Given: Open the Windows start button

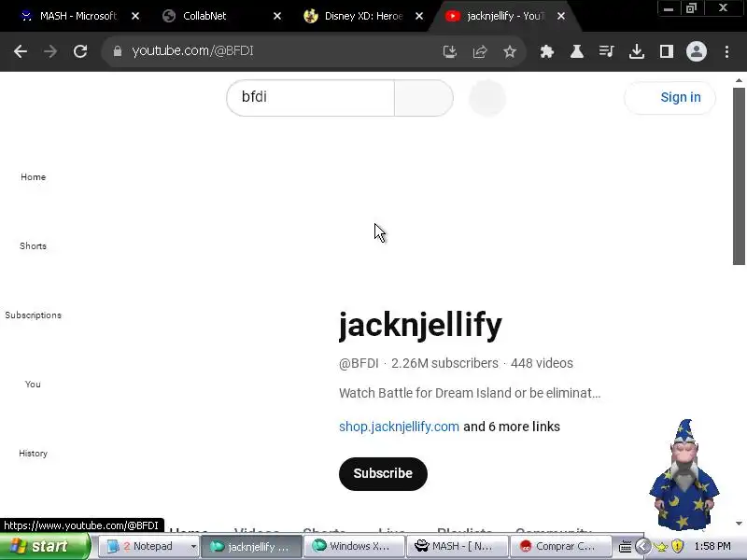Looking at the screenshot, I should coord(45,546).
